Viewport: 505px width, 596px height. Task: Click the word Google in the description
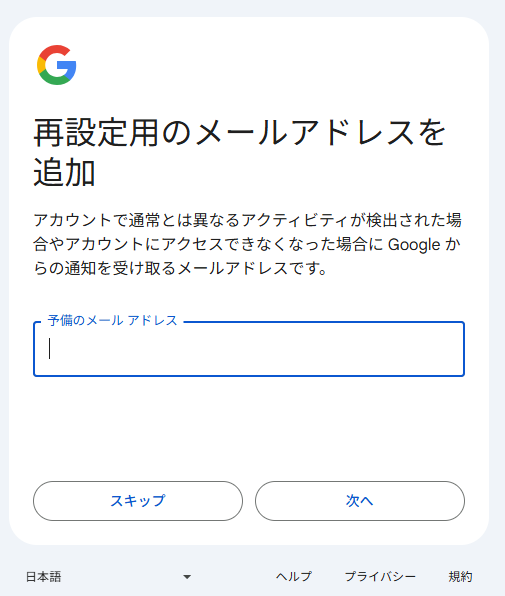click(x=414, y=244)
